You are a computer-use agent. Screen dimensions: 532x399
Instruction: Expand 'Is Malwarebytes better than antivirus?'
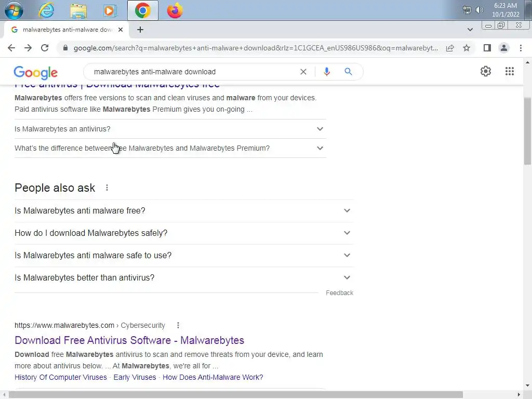pos(184,278)
